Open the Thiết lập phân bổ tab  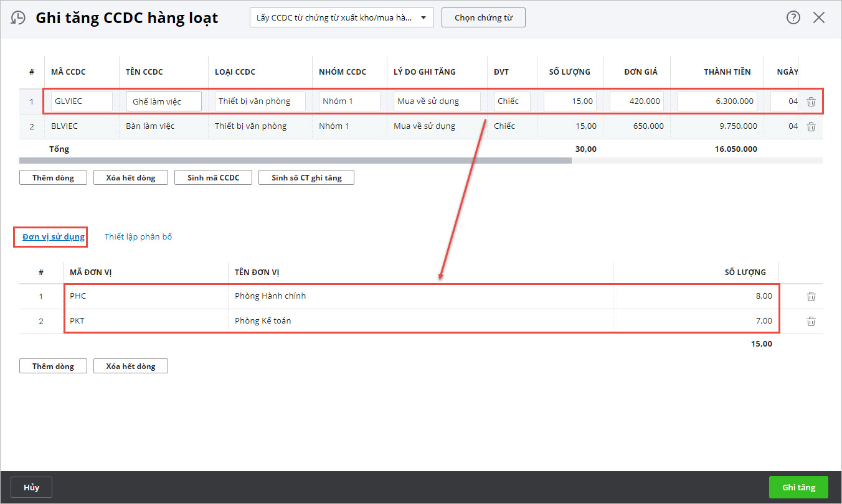[x=138, y=236]
